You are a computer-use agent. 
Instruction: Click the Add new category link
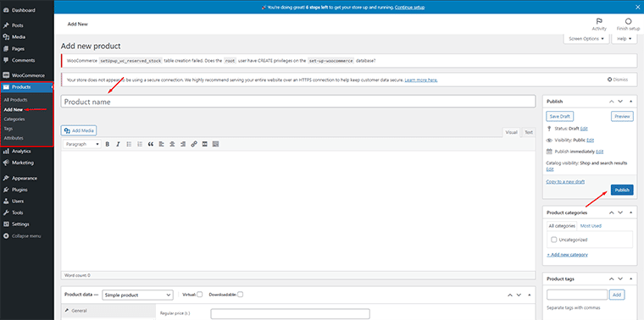click(x=567, y=254)
